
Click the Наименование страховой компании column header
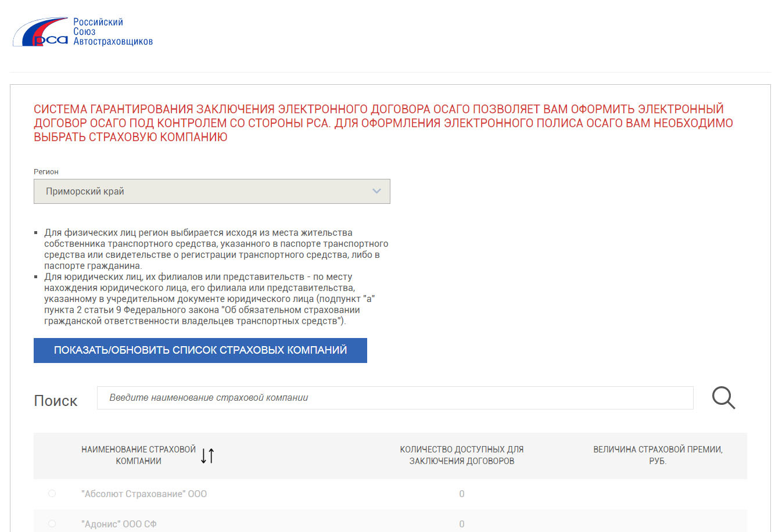pyautogui.click(x=138, y=455)
